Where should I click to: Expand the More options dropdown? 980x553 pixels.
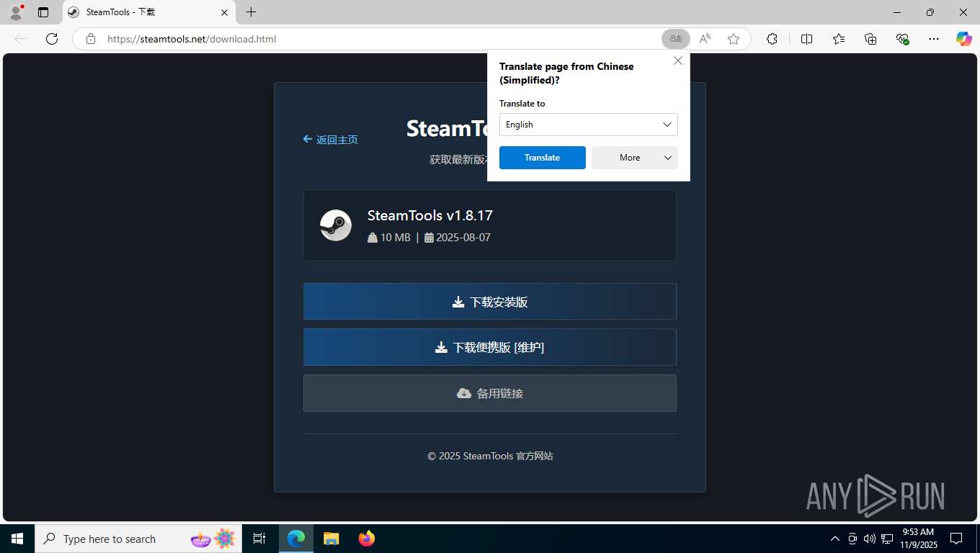[x=635, y=158]
